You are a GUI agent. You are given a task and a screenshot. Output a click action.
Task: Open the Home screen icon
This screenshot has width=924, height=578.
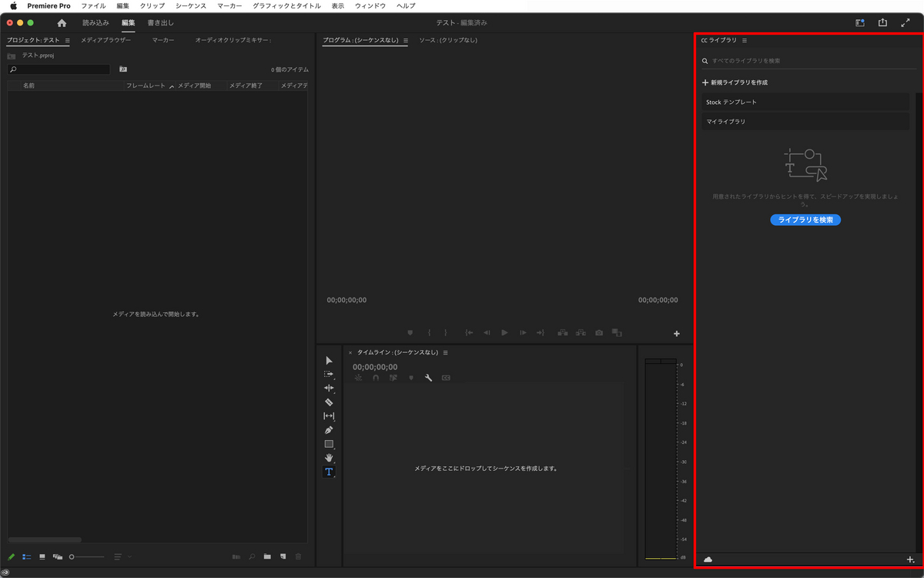click(62, 23)
